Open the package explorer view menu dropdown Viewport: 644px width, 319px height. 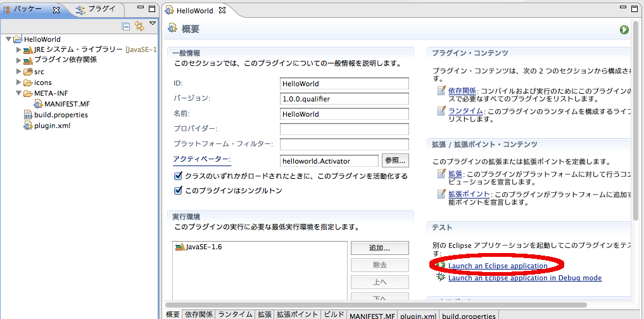(152, 25)
